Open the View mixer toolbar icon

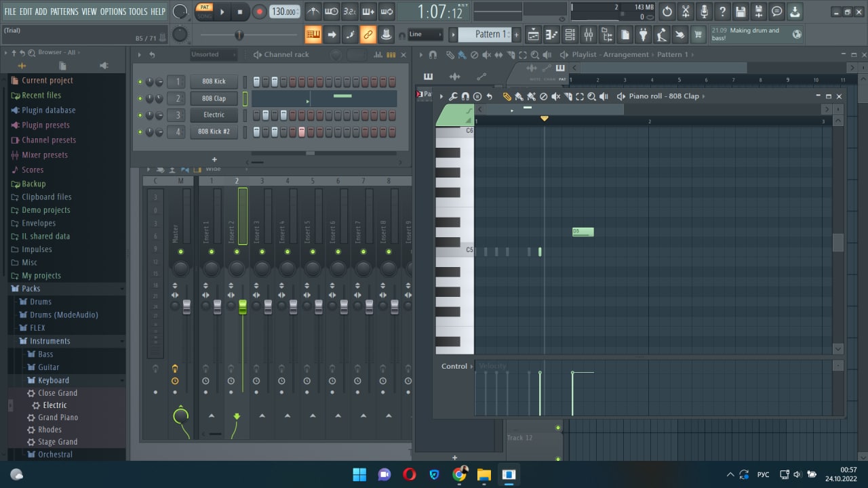coord(589,35)
